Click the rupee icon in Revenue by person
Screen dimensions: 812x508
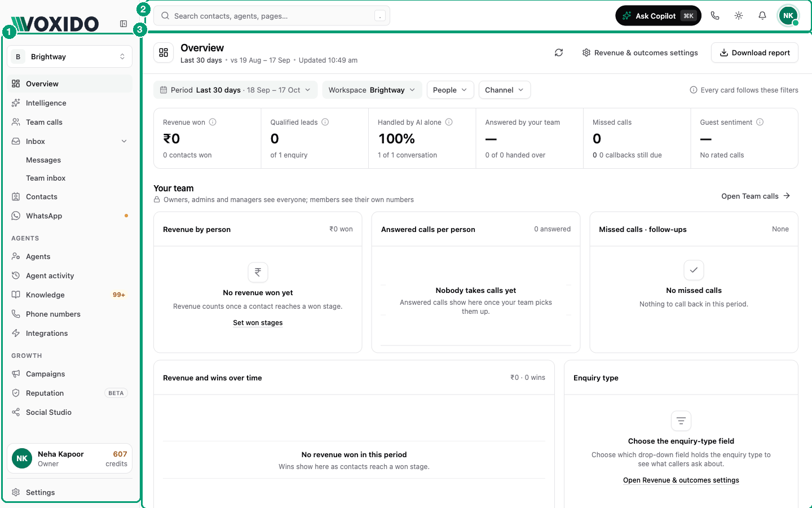click(258, 272)
